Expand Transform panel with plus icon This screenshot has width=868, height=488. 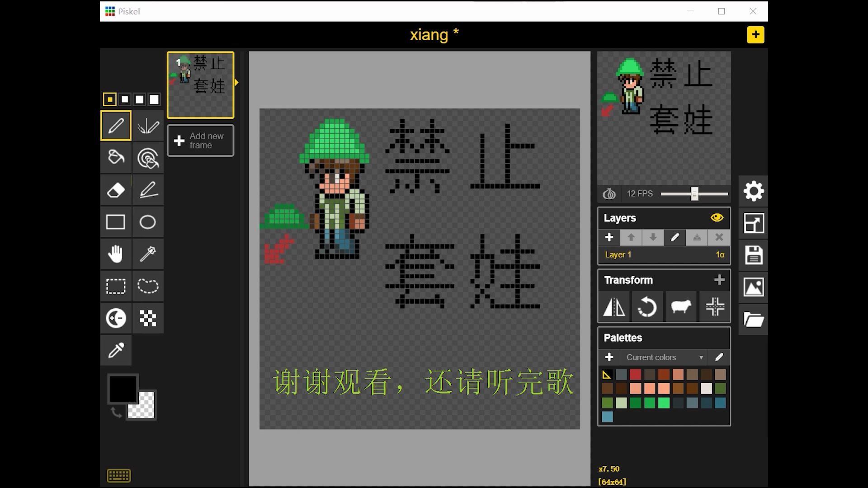(x=719, y=280)
